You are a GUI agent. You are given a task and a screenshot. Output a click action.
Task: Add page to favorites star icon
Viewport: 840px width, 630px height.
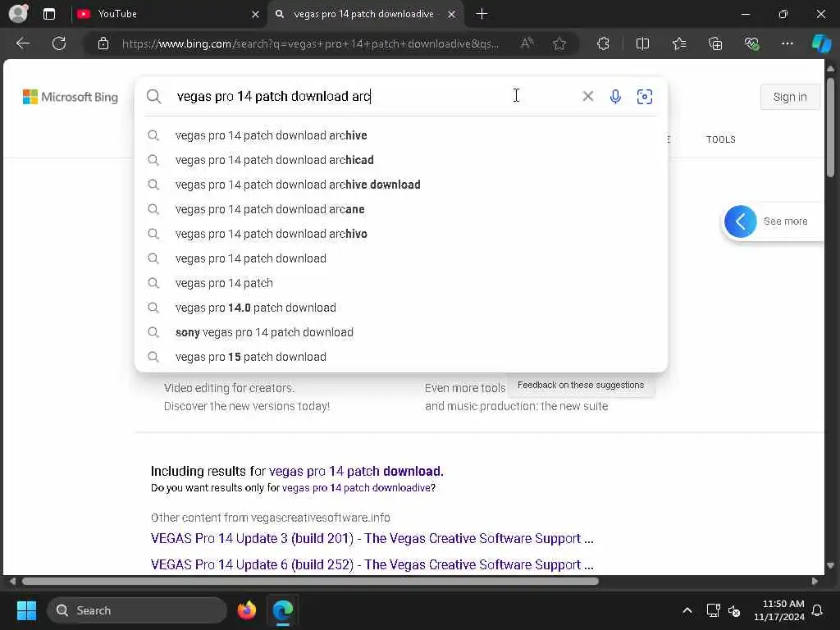(x=559, y=43)
